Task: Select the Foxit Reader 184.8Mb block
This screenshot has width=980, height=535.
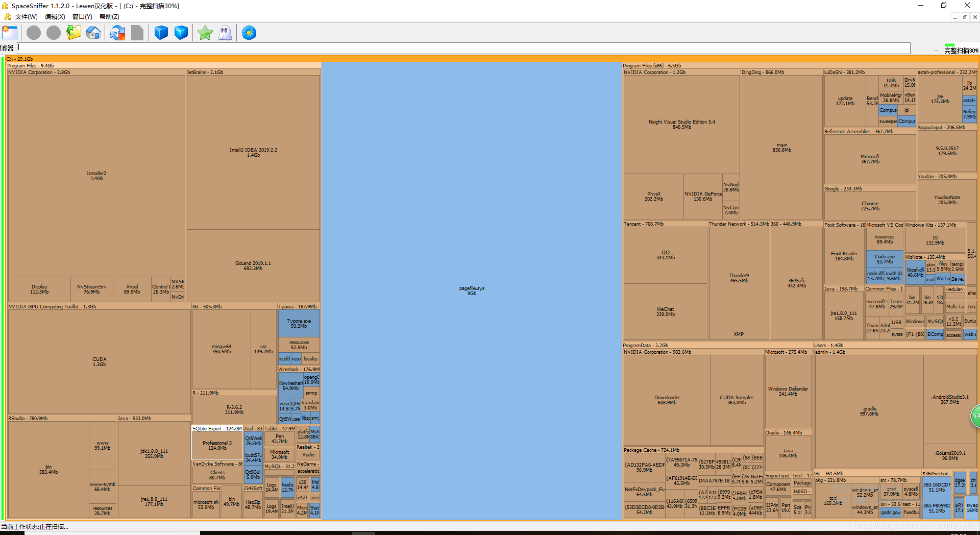Action: [x=844, y=256]
